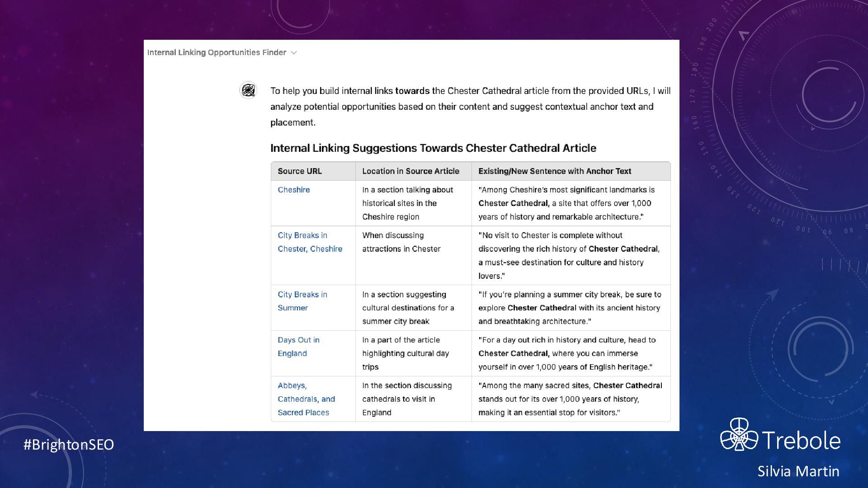Open the Internal Linking Opportunities Finder dropdown
868x488 pixels.
pos(217,52)
